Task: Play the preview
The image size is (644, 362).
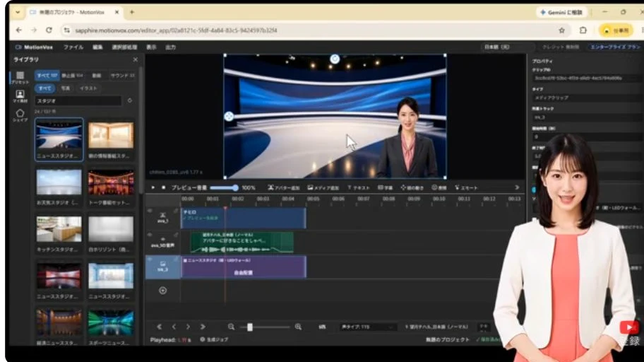Action: point(153,187)
